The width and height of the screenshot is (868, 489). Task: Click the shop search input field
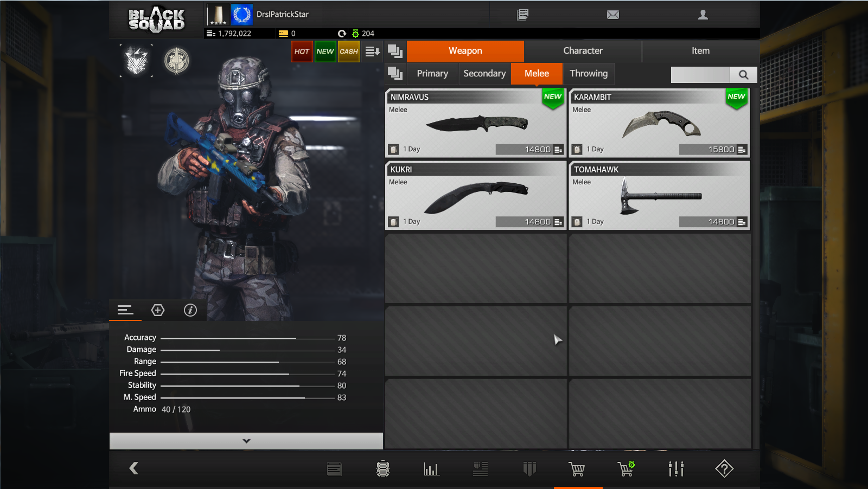tap(700, 75)
